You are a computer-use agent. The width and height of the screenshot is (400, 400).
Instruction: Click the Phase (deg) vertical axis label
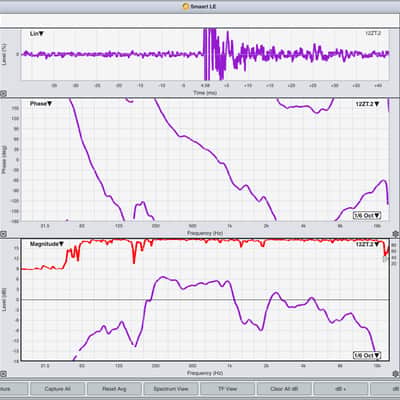(x=4, y=159)
